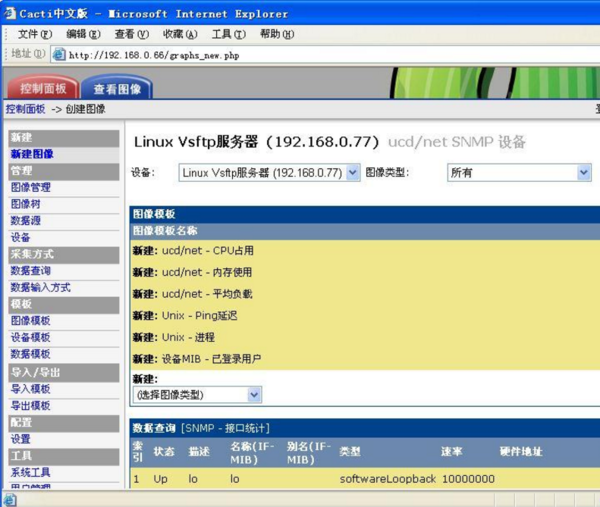This screenshot has height=507, width=600.
Task: Open 新建图像 in the sidebar
Action: [x=32, y=154]
